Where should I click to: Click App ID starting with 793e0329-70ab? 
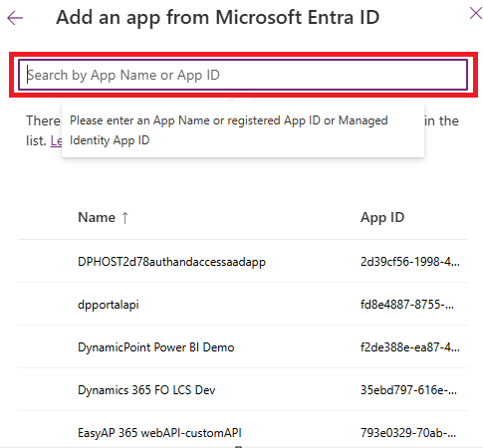pyautogui.click(x=408, y=433)
